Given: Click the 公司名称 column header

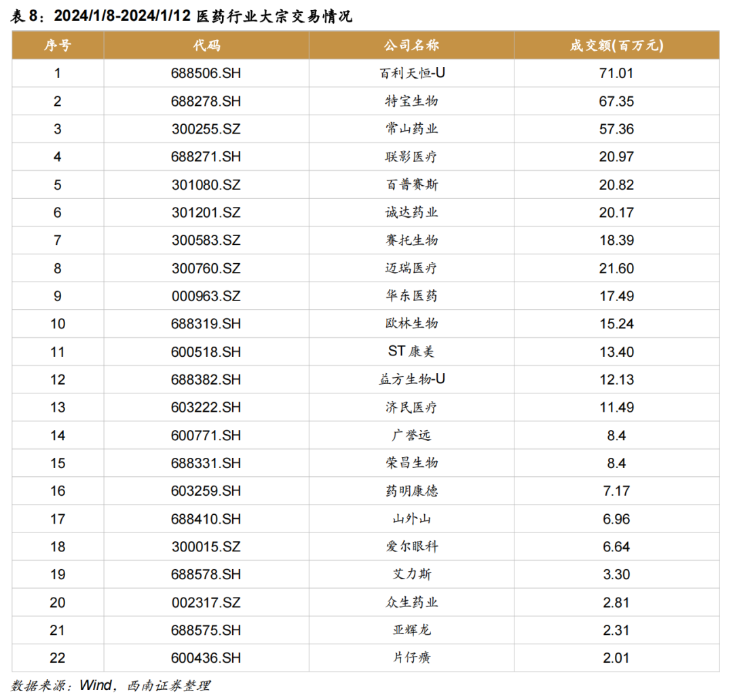Looking at the screenshot, I should [411, 45].
